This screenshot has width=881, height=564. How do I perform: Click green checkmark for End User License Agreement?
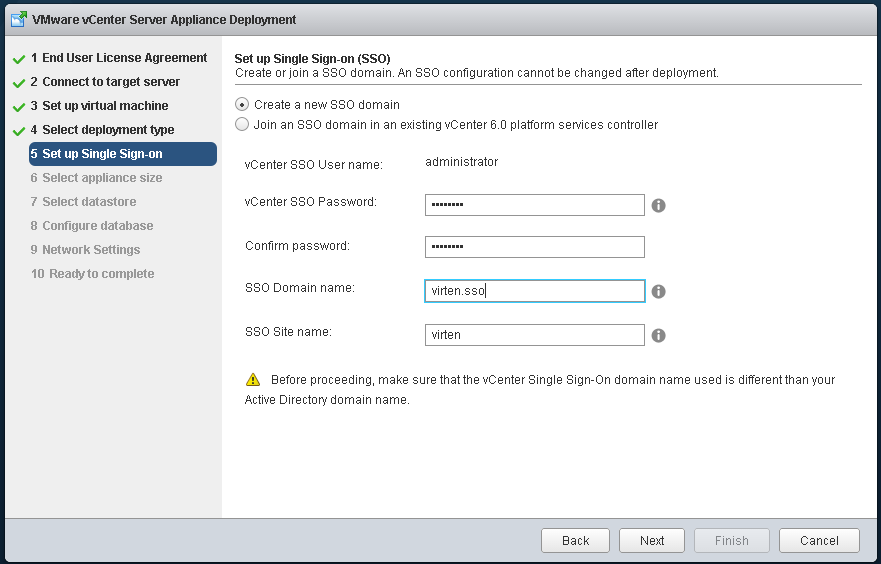[x=19, y=59]
